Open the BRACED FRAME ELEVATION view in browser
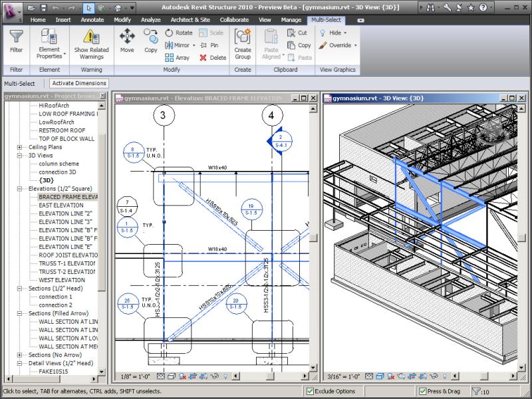Image resolution: width=532 pixels, height=399 pixels. click(x=68, y=197)
